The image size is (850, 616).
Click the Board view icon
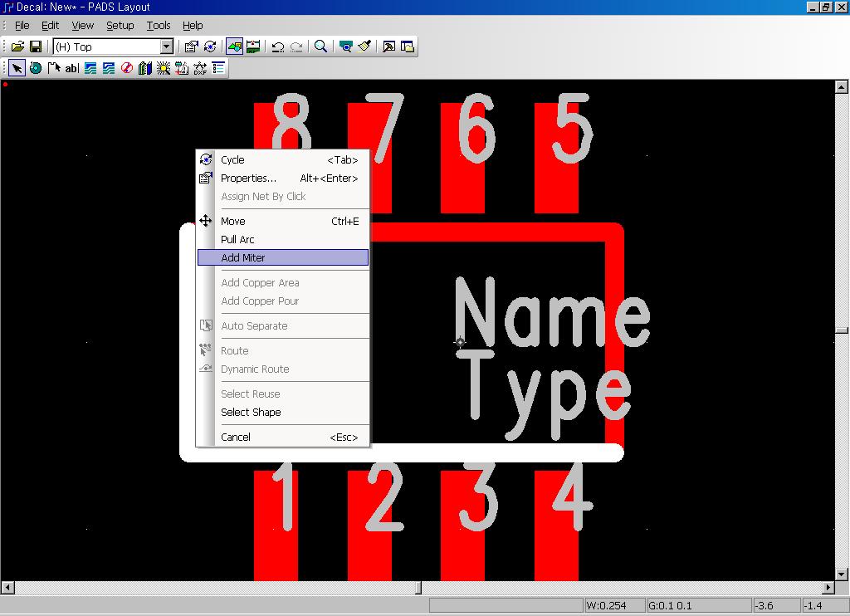346,46
